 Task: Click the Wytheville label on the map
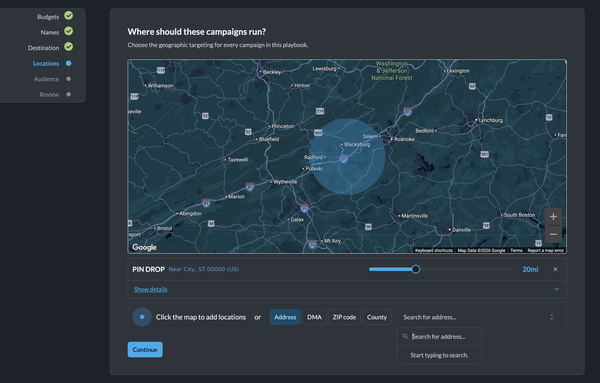(285, 182)
